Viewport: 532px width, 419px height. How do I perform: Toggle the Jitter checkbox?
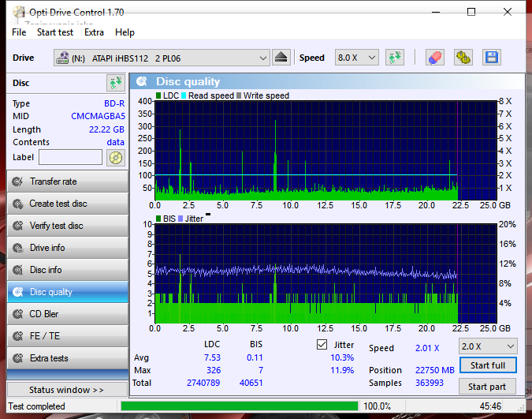click(x=322, y=345)
